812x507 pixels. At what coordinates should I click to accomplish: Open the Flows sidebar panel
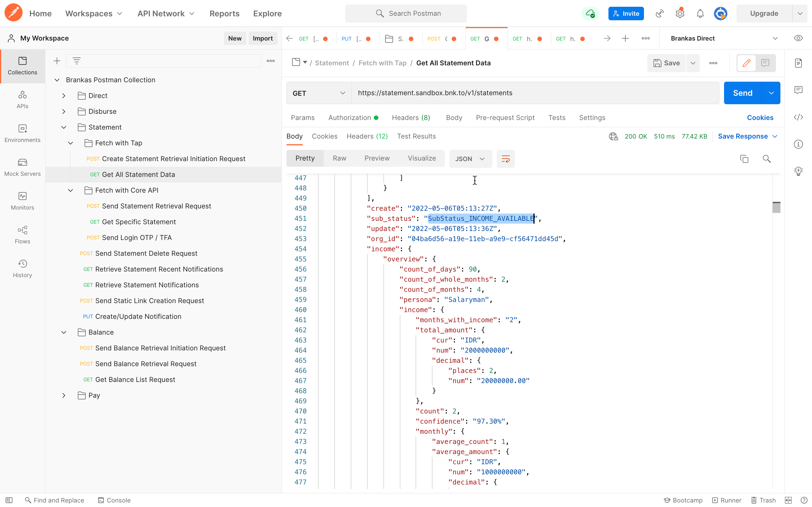pos(23,235)
